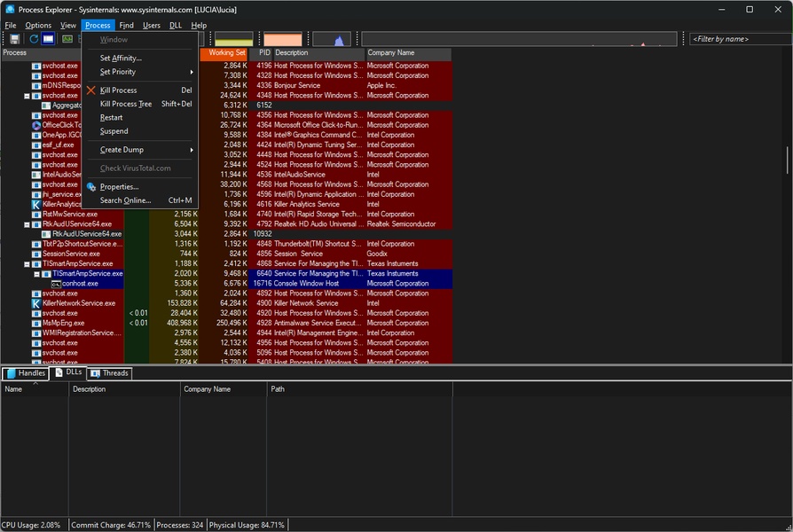Switch to the Threads tab
This screenshot has width=793, height=532.
[109, 373]
